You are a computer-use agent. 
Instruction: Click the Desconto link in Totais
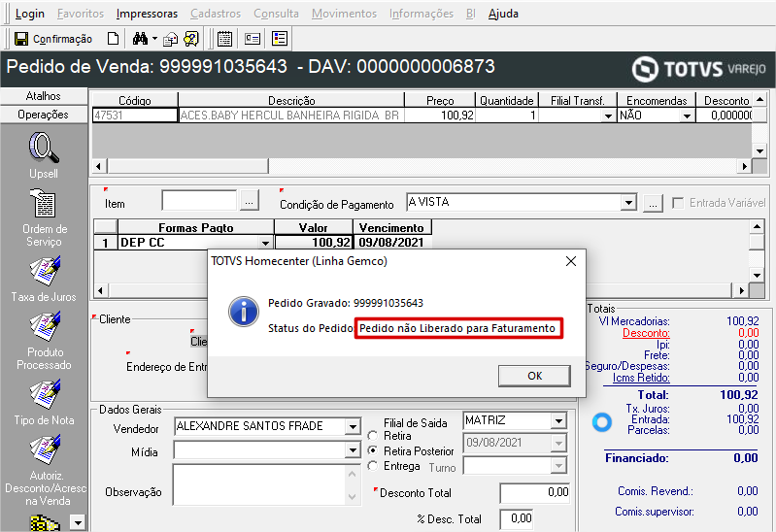(646, 333)
